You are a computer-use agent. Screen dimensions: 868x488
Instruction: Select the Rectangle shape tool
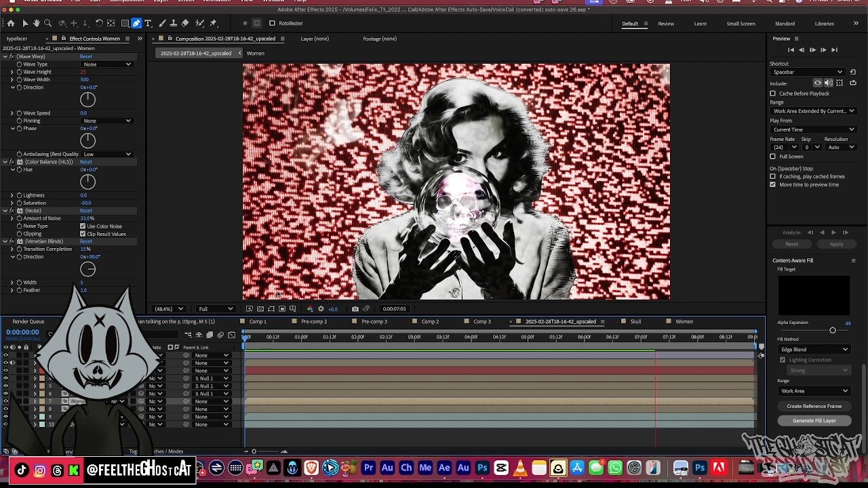coord(125,23)
